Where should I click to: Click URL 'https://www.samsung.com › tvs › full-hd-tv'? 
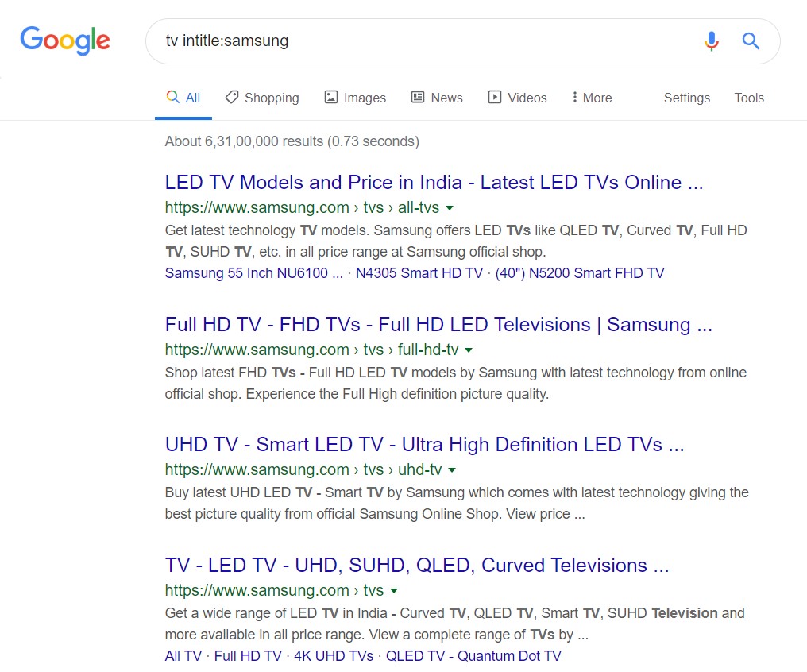311,350
